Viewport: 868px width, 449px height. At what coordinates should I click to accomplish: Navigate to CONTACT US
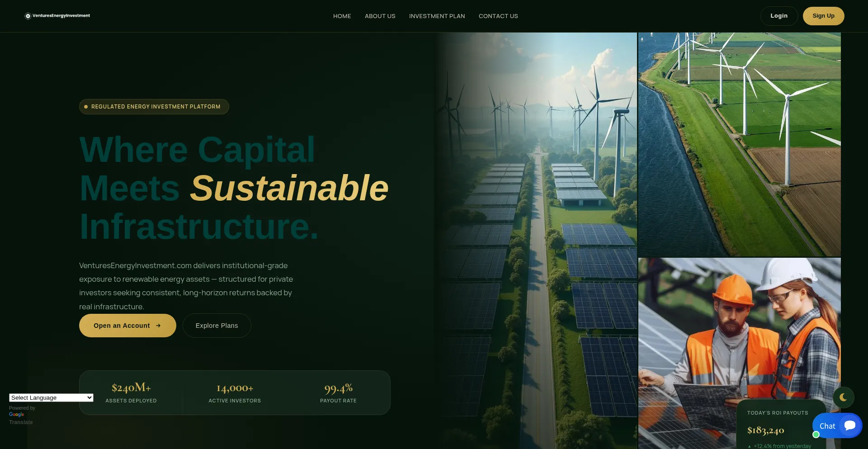point(498,16)
